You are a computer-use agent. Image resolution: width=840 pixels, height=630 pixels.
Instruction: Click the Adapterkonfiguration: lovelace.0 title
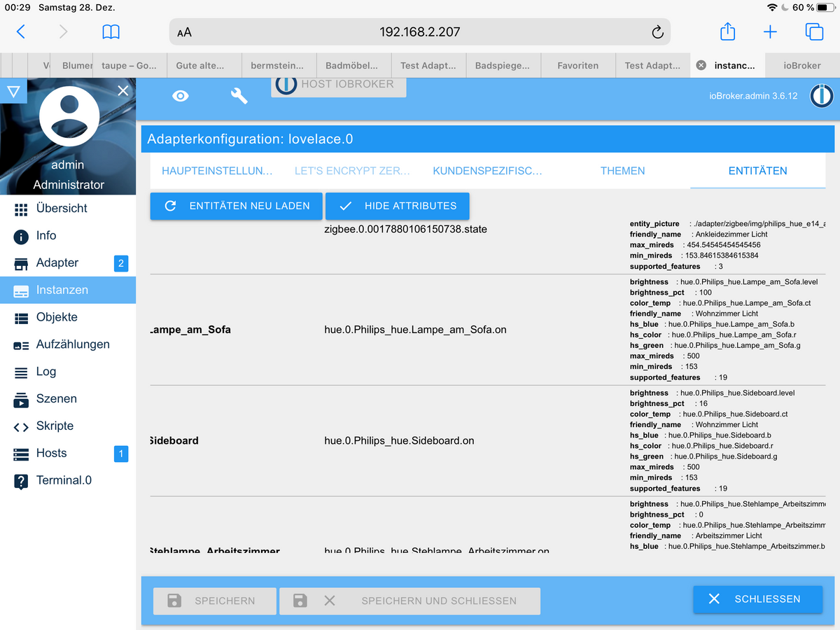[250, 139]
